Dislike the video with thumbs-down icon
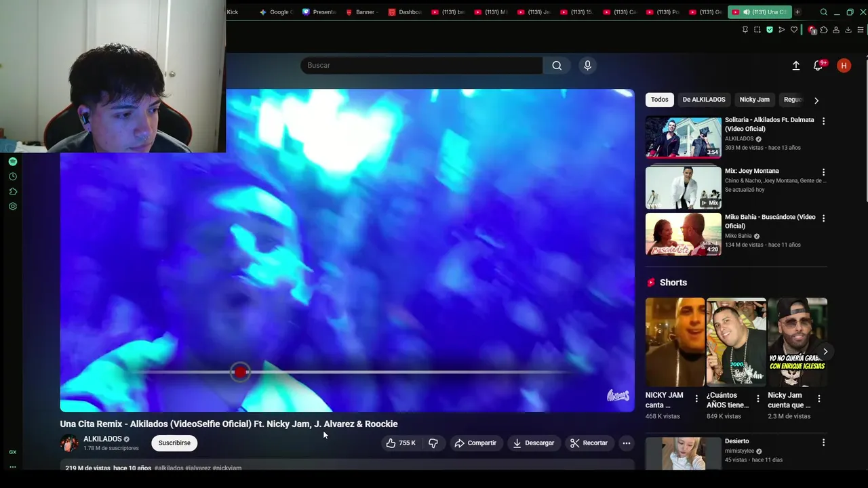Viewport: 868px width, 488px height. pos(433,443)
